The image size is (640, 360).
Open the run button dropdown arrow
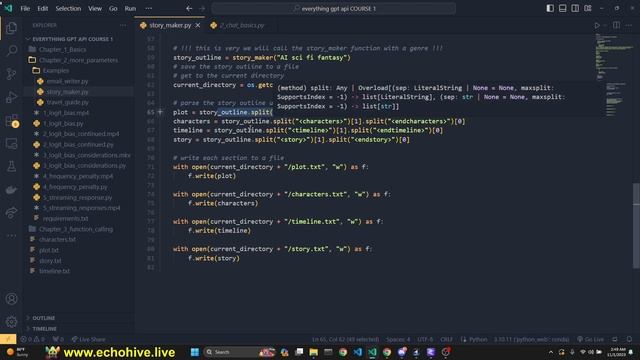pos(605,25)
